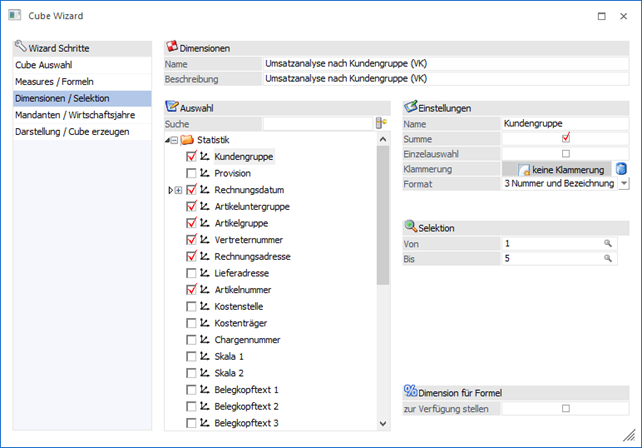This screenshot has height=448, width=642.
Task: Click the search filter icon beside Suche
Action: tap(380, 123)
